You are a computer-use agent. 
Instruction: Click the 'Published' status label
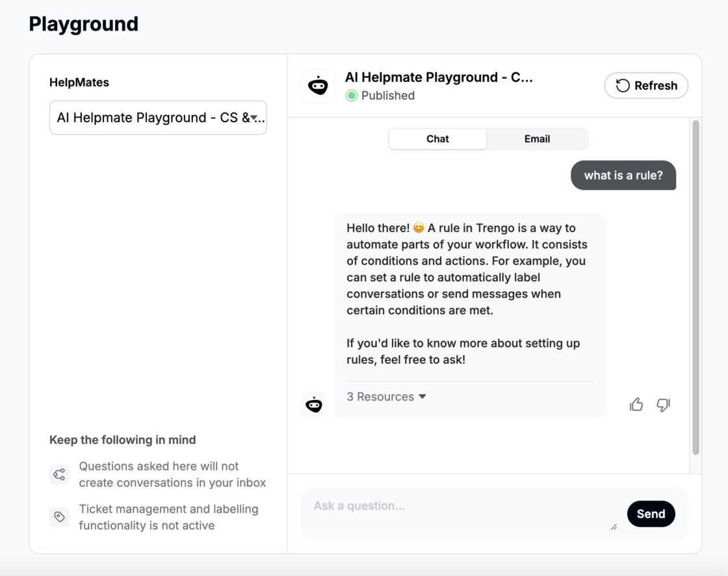387,96
